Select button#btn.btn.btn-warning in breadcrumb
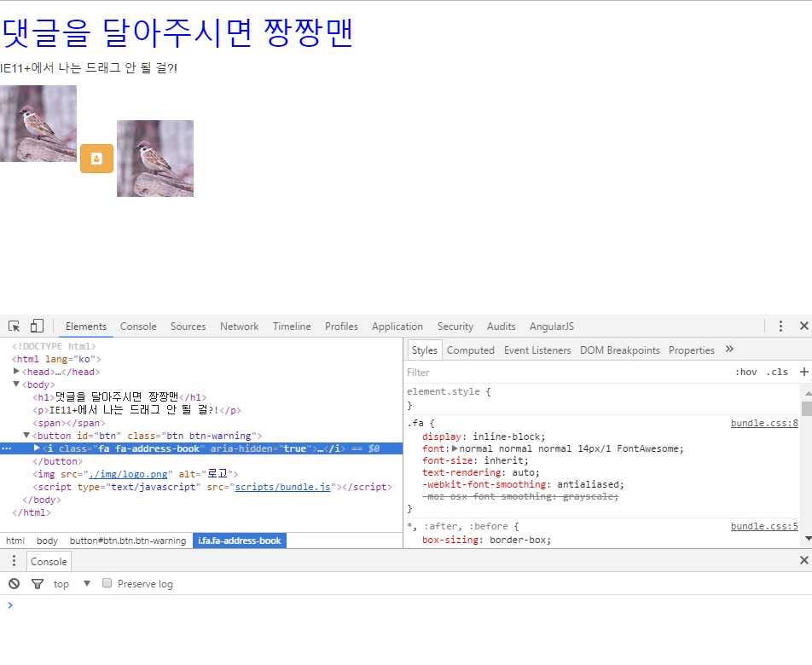This screenshot has height=665, width=812. click(x=128, y=541)
